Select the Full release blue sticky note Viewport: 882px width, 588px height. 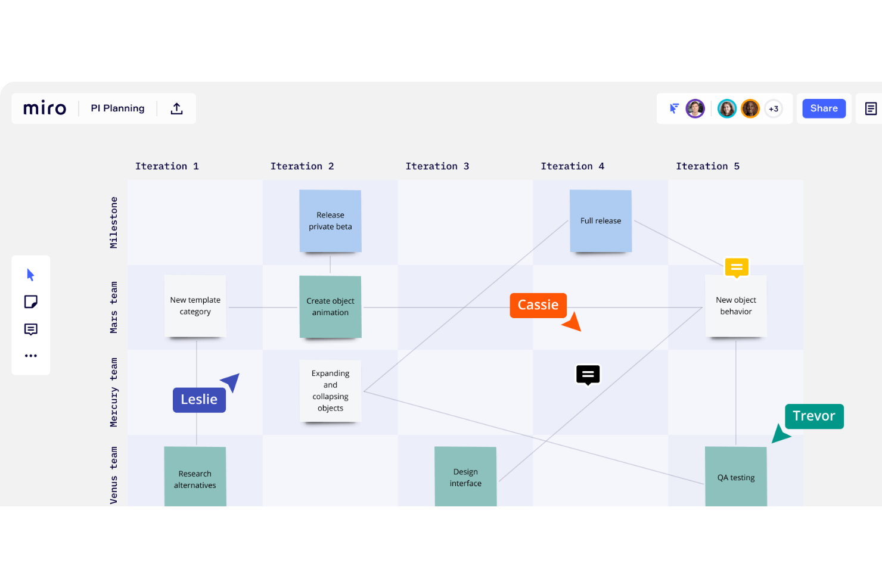601,221
